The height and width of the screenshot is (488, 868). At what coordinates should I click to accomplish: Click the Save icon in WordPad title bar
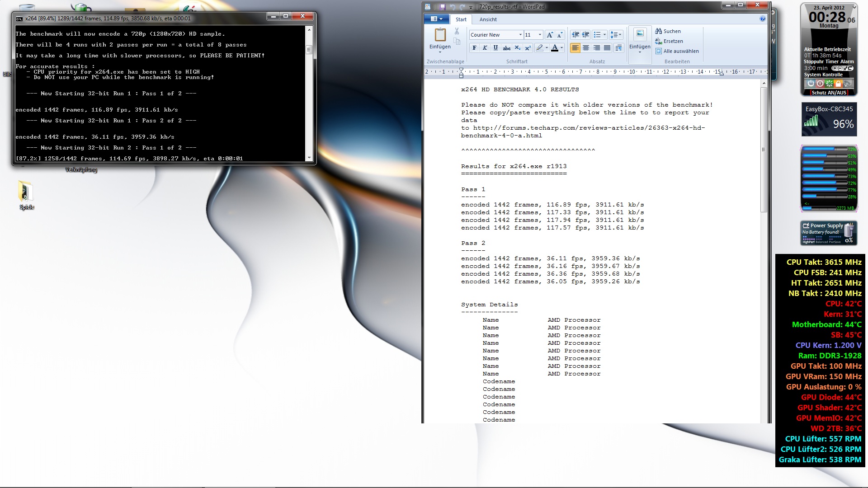pyautogui.click(x=442, y=7)
